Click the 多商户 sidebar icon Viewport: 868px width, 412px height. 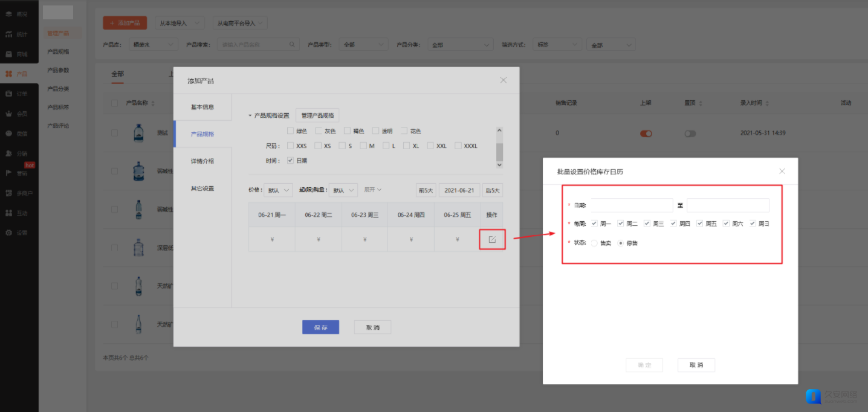pyautogui.click(x=8, y=193)
